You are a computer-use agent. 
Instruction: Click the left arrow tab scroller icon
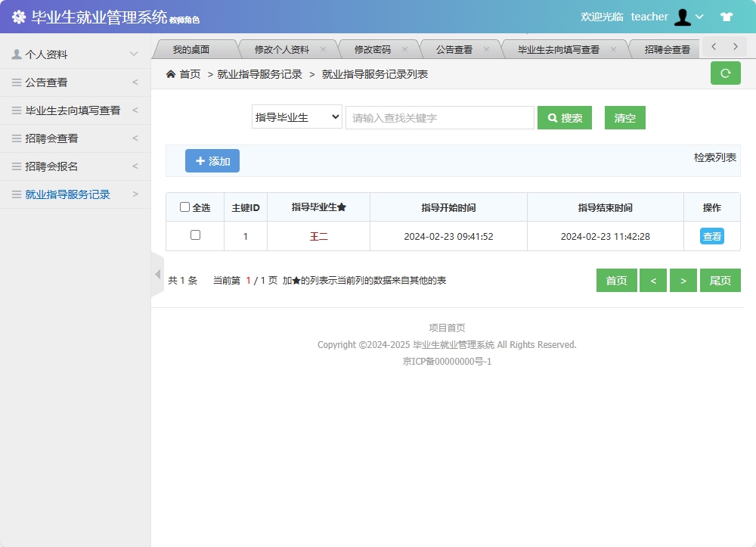[x=713, y=46]
